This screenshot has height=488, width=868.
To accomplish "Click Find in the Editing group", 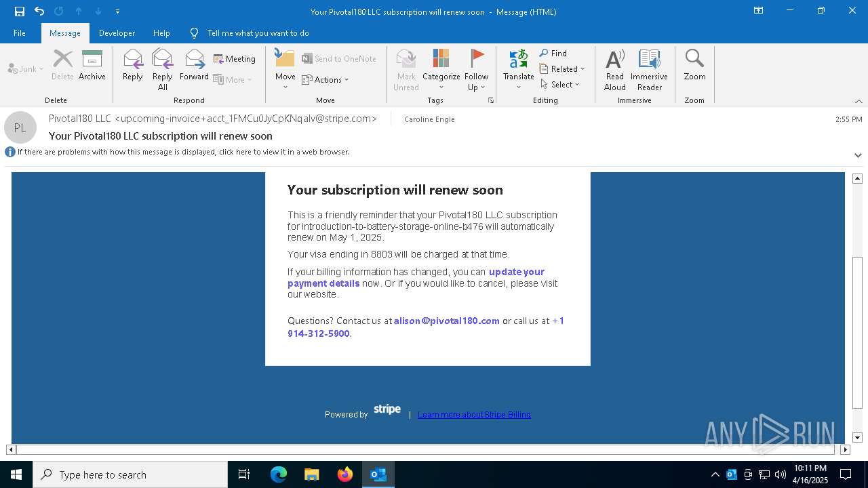I will click(553, 53).
